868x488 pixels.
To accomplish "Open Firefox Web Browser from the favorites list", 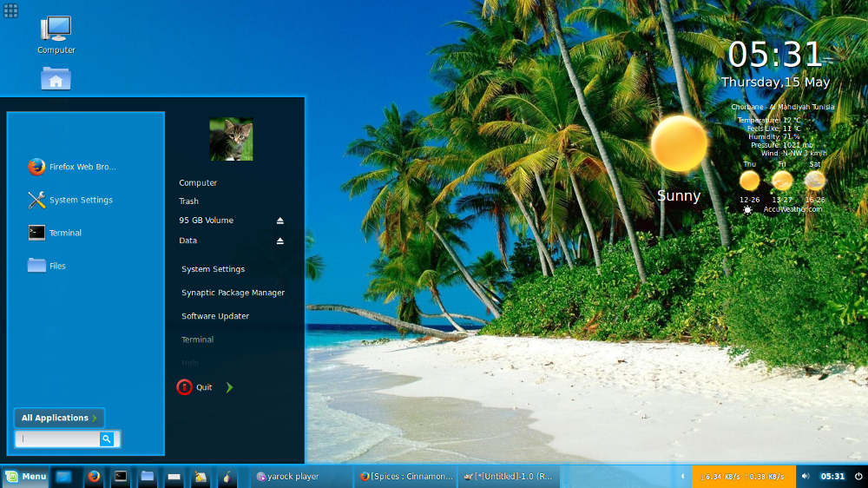I will [72, 167].
